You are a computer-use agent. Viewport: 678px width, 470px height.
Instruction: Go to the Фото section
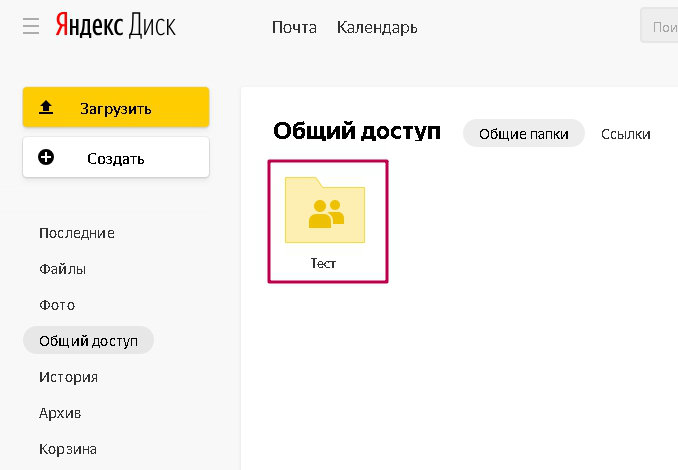57,305
